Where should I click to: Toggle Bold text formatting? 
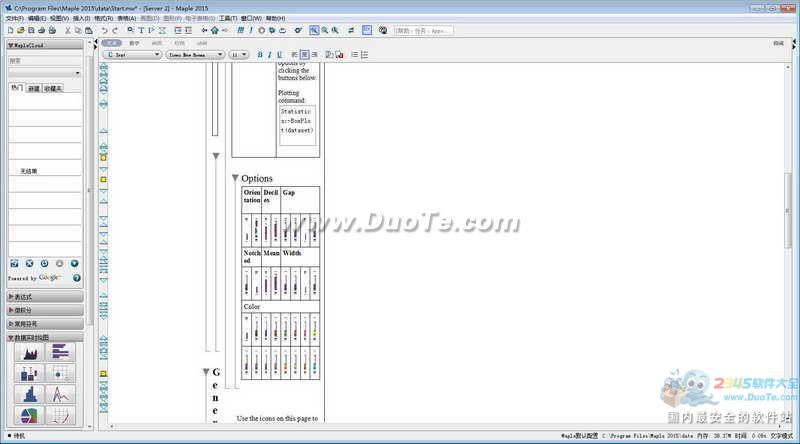(260, 55)
